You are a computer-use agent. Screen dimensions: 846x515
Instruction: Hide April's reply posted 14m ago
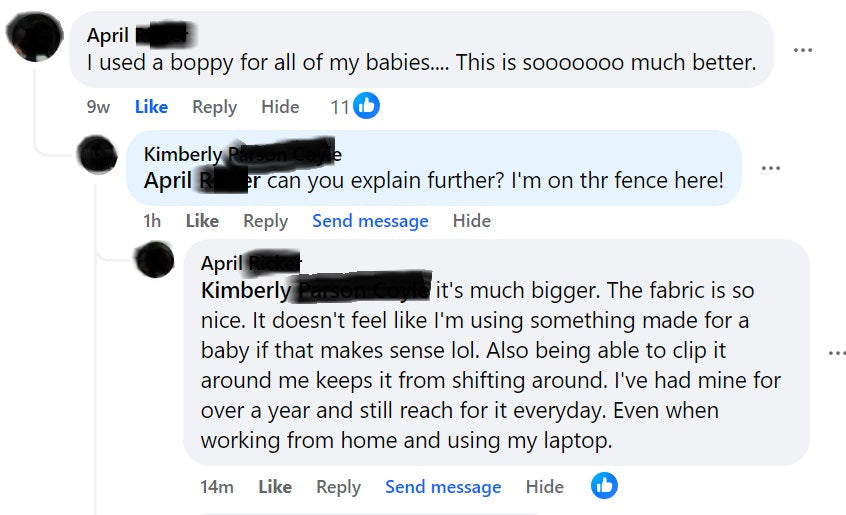[545, 487]
